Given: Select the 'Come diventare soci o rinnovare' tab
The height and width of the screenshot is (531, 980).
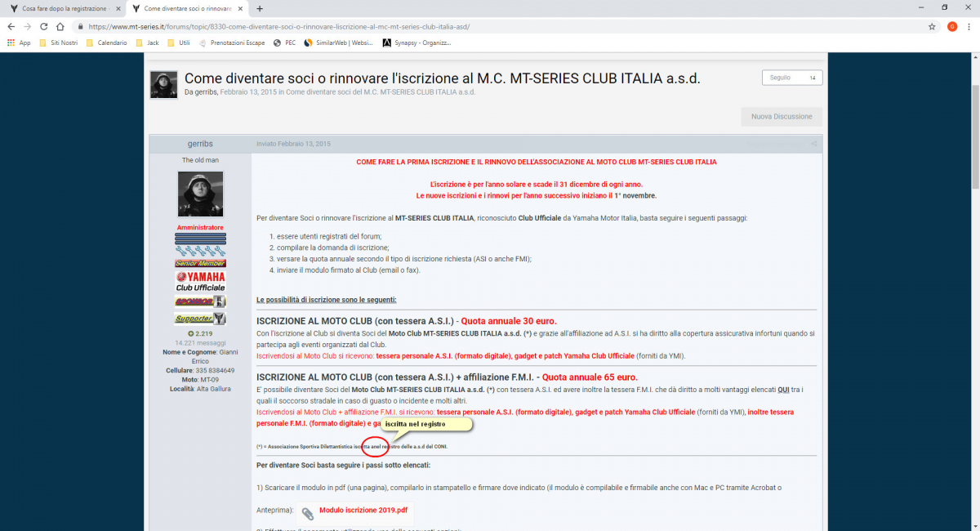Looking at the screenshot, I should click(188, 8).
